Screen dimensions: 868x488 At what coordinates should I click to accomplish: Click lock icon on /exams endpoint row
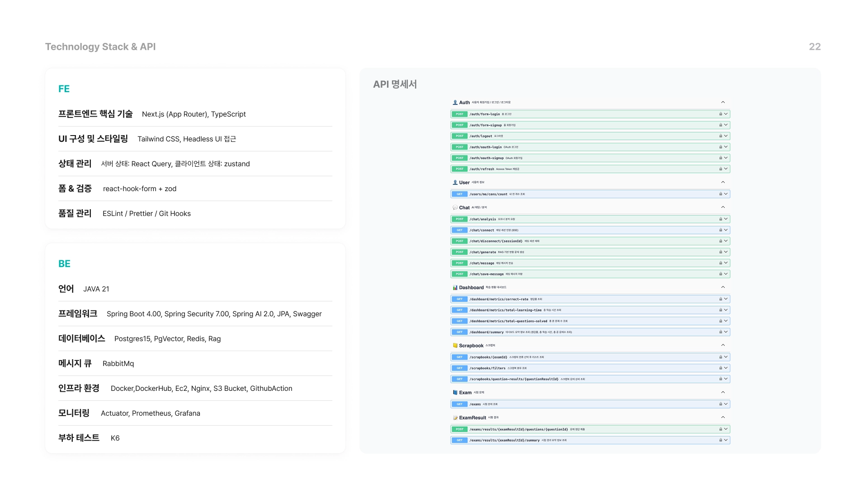point(721,404)
